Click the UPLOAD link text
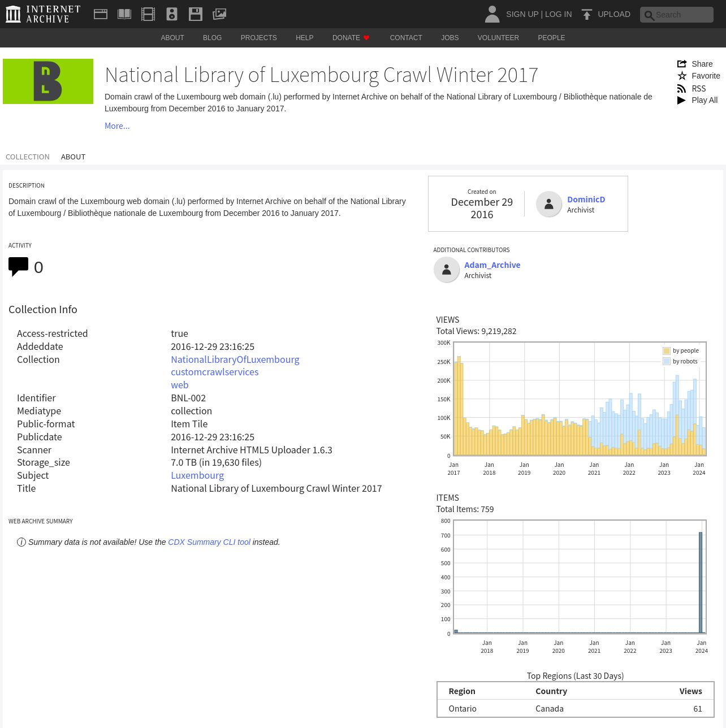The height and width of the screenshot is (728, 726). (x=614, y=14)
